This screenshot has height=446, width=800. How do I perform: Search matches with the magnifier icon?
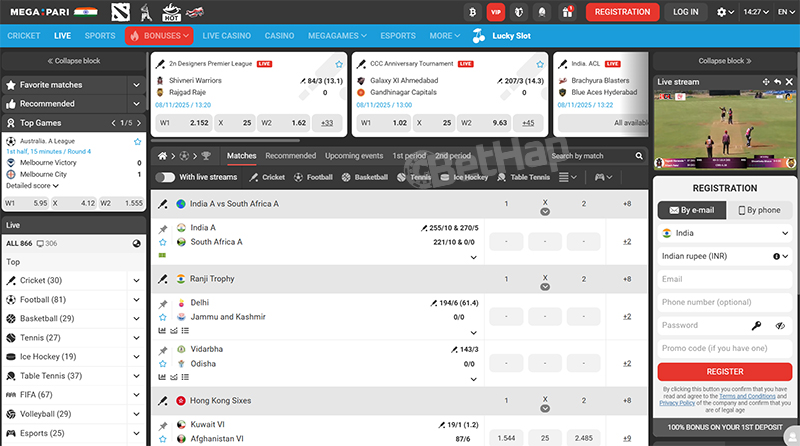click(639, 156)
